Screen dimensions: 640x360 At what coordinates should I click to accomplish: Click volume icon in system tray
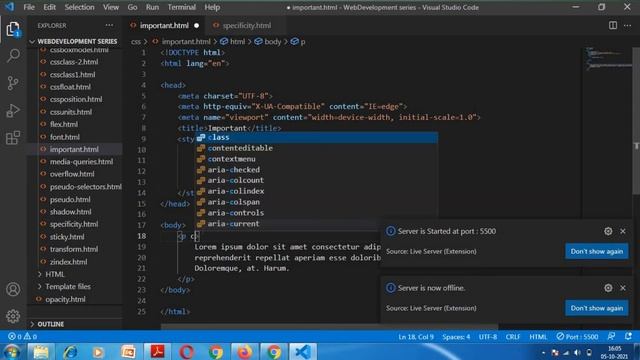(x=577, y=352)
